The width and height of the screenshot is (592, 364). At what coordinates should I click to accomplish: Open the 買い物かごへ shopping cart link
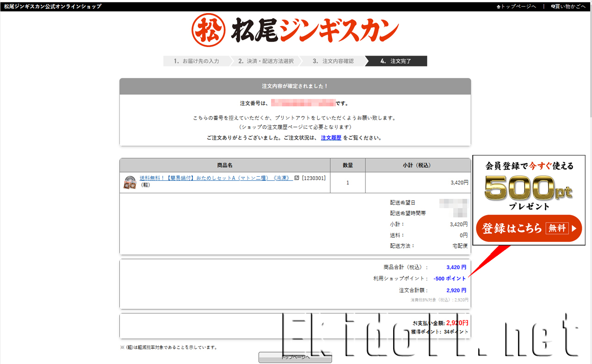coord(568,6)
